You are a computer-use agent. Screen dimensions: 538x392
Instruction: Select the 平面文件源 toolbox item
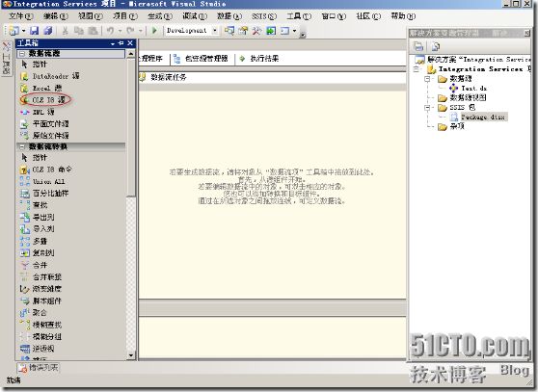coord(44,123)
